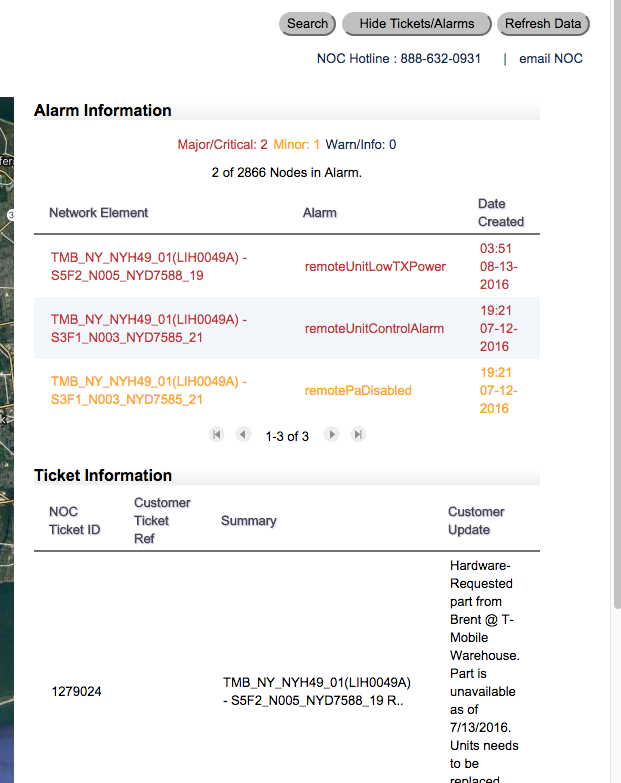Open network element S5F2_N005_NYD7588_19 alarm row
The image size is (621, 783).
click(x=149, y=266)
